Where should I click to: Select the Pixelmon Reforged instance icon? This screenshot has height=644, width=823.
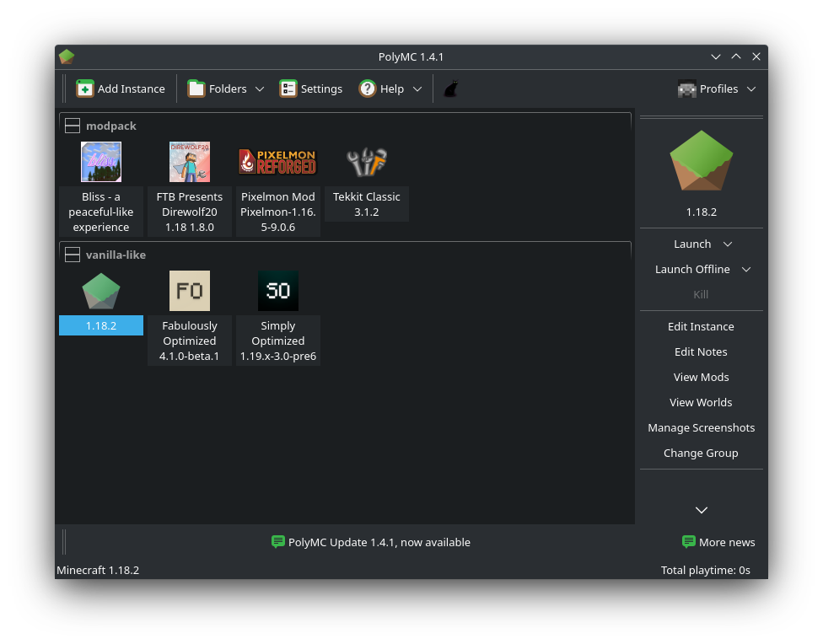(277, 162)
